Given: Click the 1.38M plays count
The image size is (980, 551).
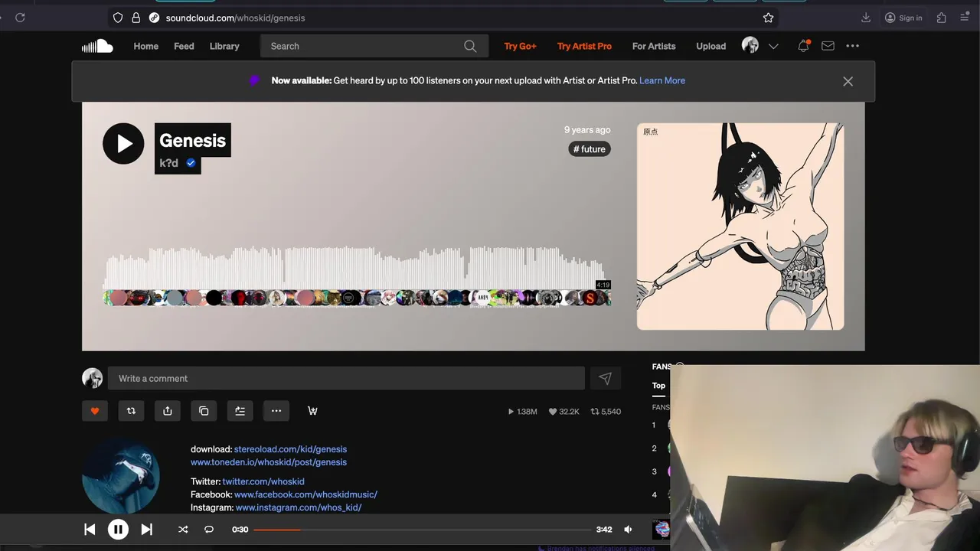Looking at the screenshot, I should pos(522,412).
